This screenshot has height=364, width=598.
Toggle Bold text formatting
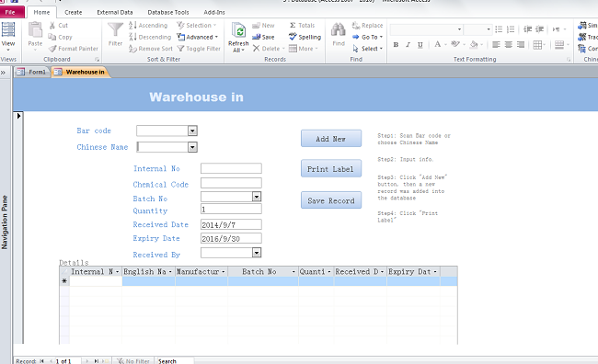pyautogui.click(x=396, y=45)
